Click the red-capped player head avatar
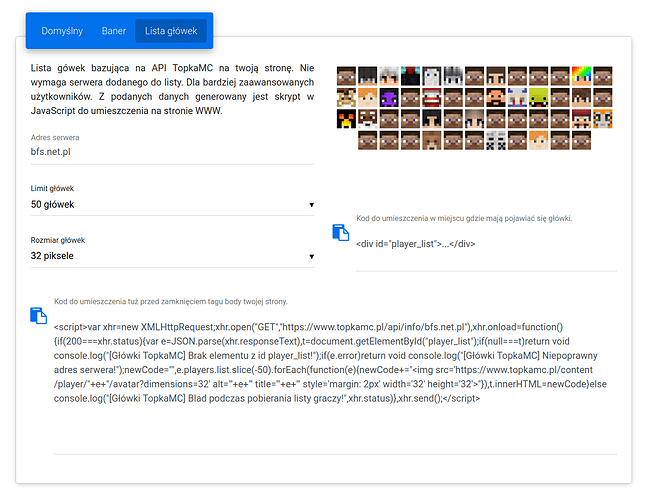 click(x=581, y=119)
